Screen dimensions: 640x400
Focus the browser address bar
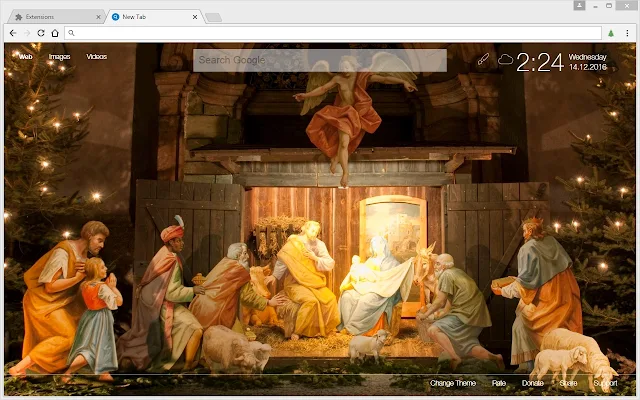[x=333, y=33]
